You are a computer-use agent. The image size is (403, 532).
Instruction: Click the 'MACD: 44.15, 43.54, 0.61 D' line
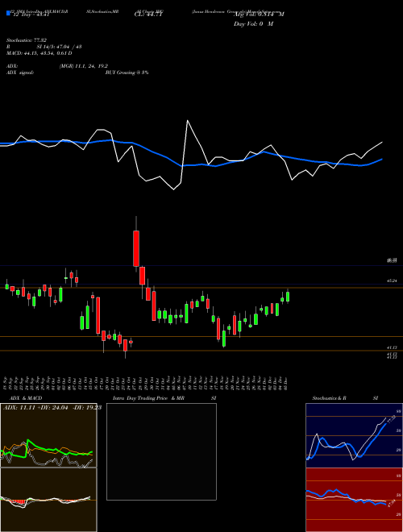[39, 53]
